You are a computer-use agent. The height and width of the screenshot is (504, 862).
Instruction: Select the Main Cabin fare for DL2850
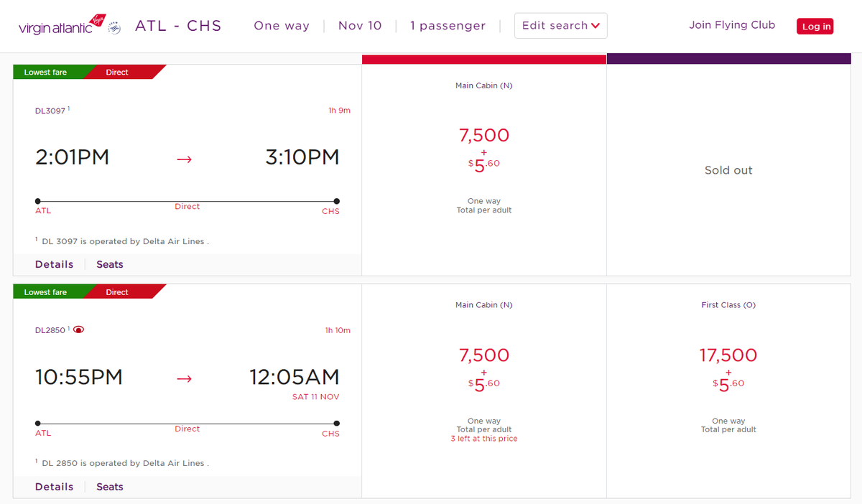point(484,366)
